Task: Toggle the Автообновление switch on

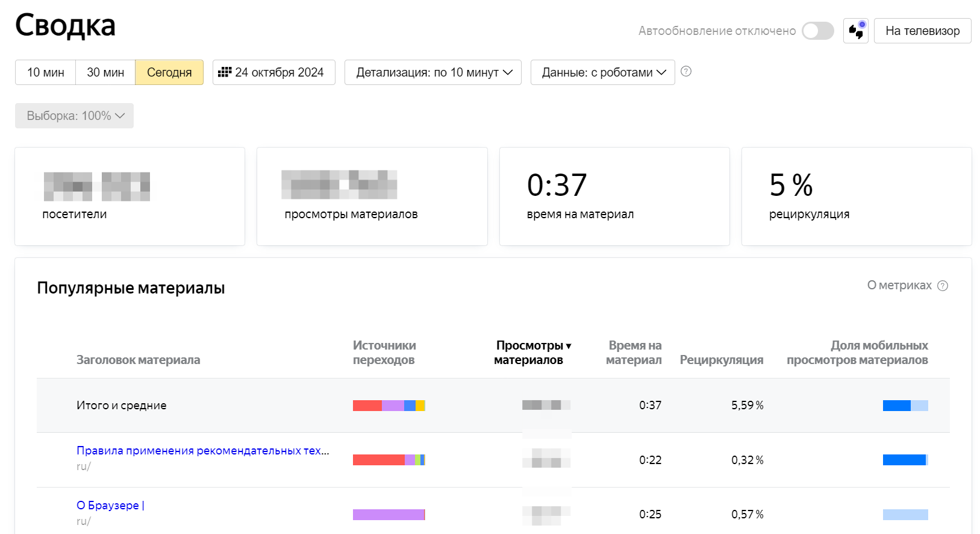Action: [817, 31]
